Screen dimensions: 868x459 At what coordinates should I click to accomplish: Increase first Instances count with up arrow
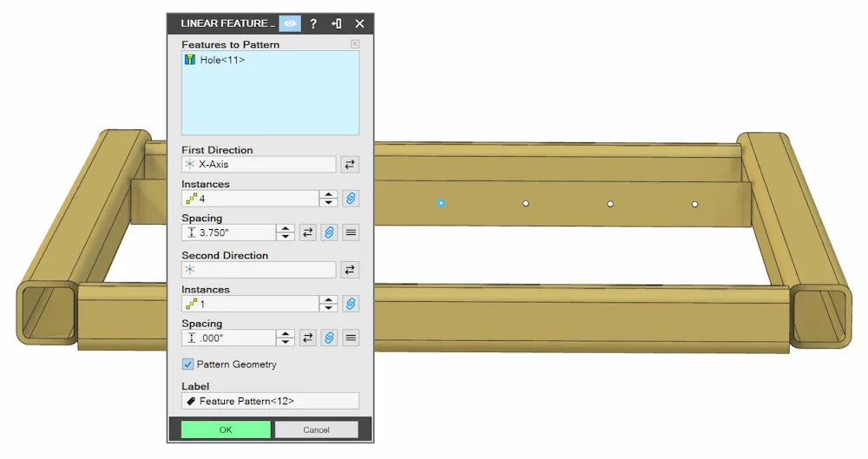(328, 194)
